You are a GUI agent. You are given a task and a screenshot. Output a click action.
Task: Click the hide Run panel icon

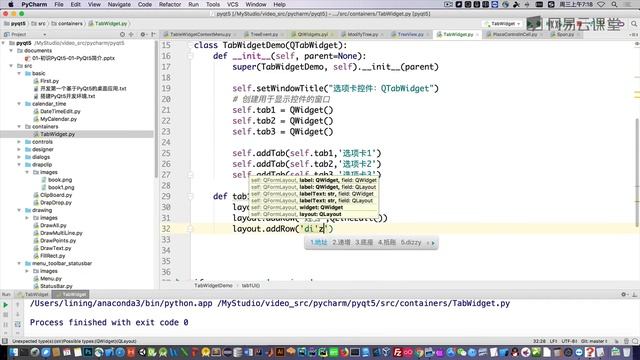tap(634, 294)
